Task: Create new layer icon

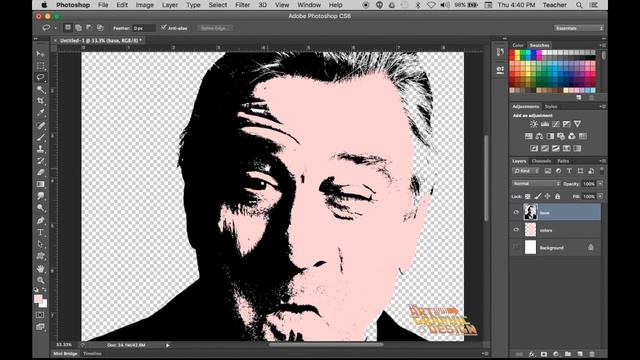Action: click(580, 354)
